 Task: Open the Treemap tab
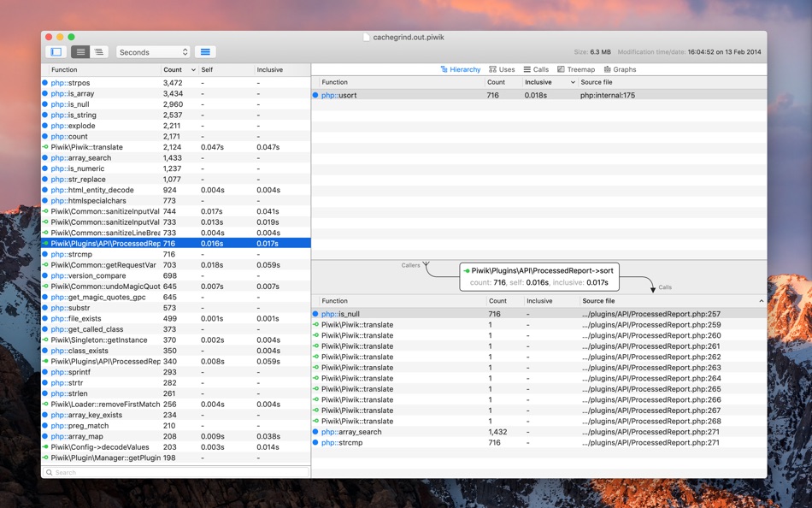pyautogui.click(x=576, y=69)
